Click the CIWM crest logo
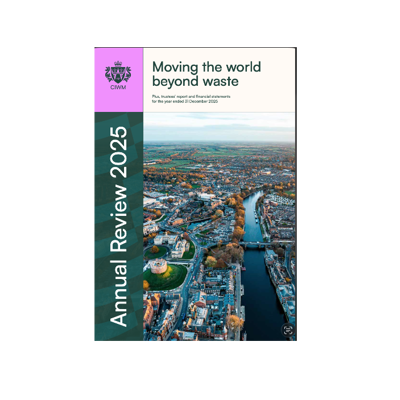 [118, 76]
